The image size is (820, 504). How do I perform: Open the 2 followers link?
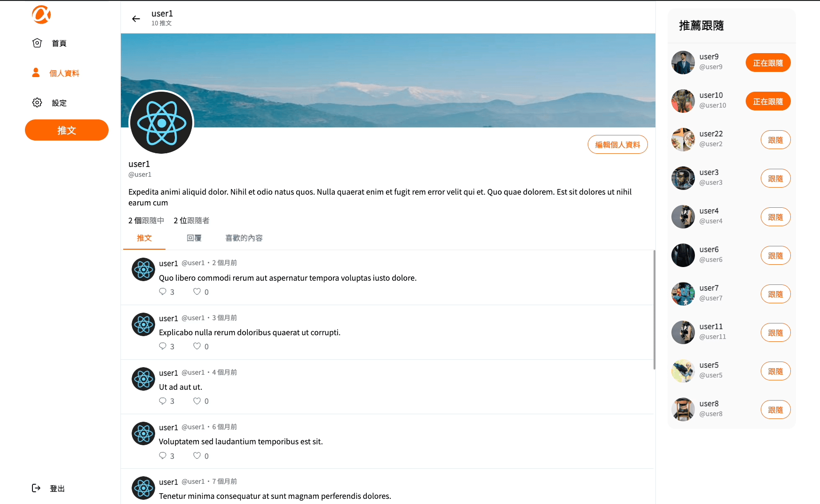[191, 220]
